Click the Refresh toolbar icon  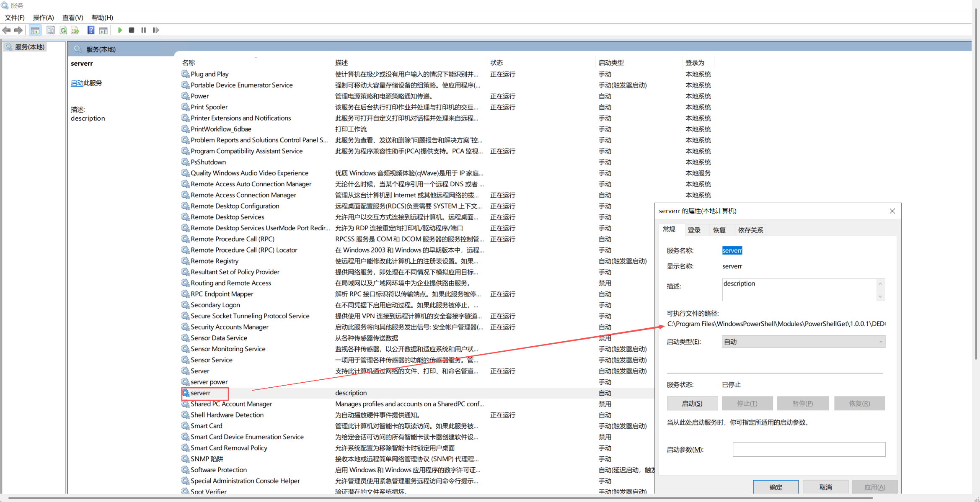click(63, 30)
